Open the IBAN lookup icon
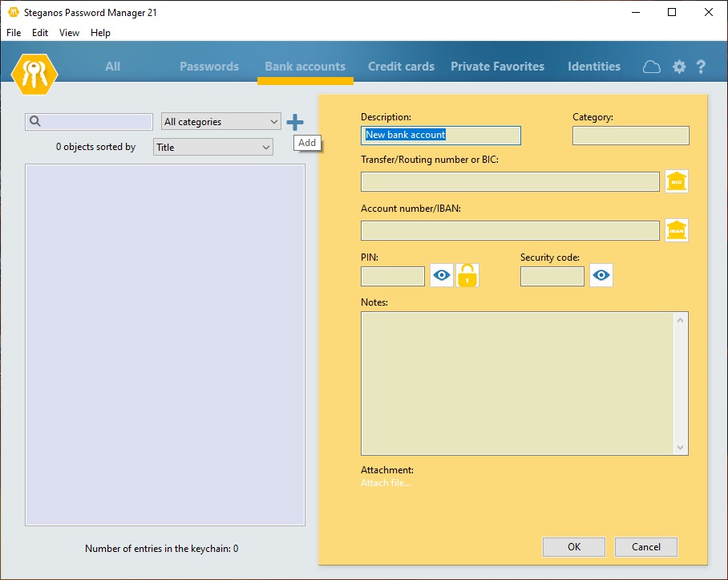This screenshot has height=580, width=728. [x=676, y=230]
